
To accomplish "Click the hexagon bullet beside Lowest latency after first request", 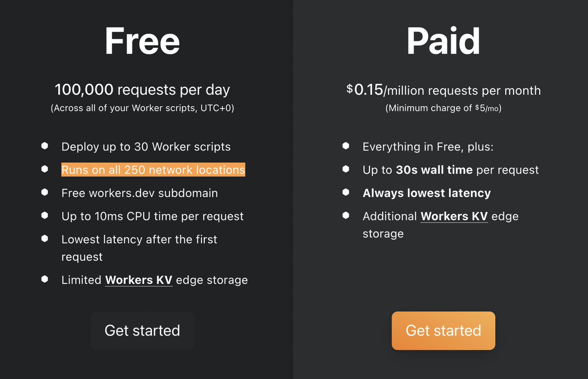I will [x=45, y=239].
